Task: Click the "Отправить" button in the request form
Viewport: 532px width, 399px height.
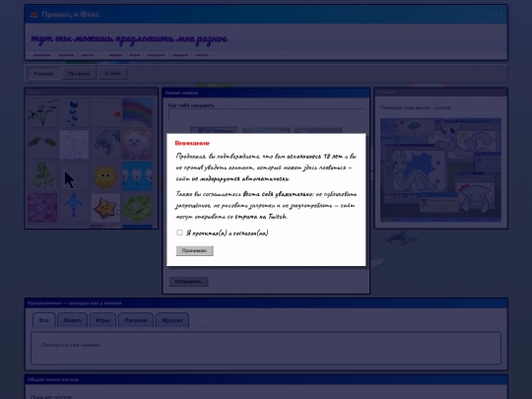Action: click(188, 281)
